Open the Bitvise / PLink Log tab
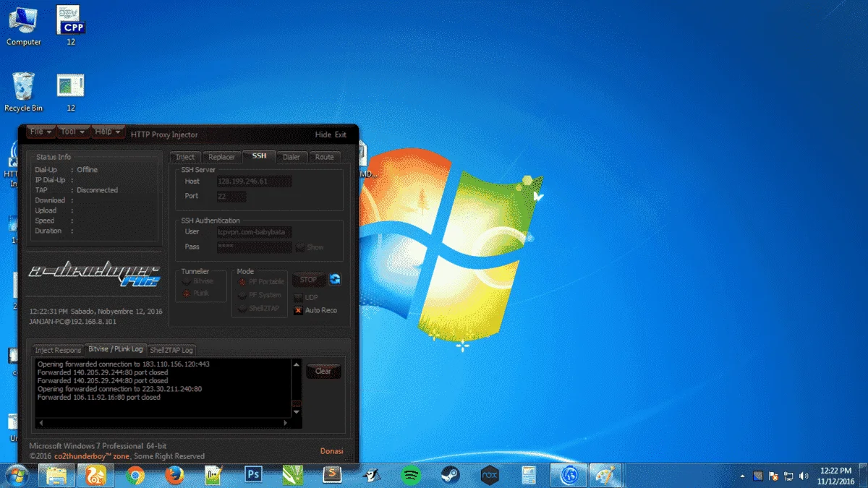 coord(116,348)
